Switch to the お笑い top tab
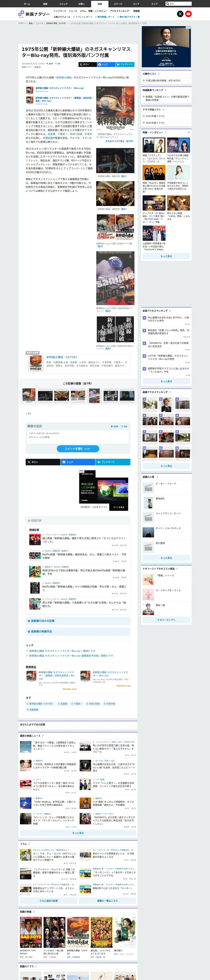 point(82,4)
